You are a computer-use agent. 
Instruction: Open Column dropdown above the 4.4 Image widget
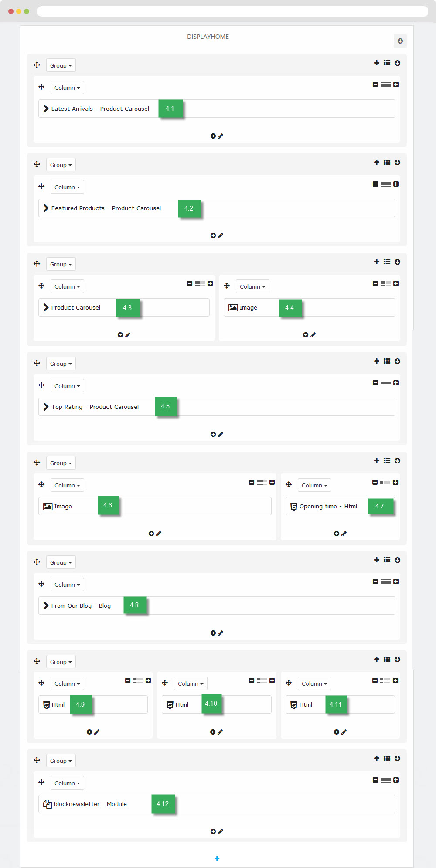pos(252,286)
